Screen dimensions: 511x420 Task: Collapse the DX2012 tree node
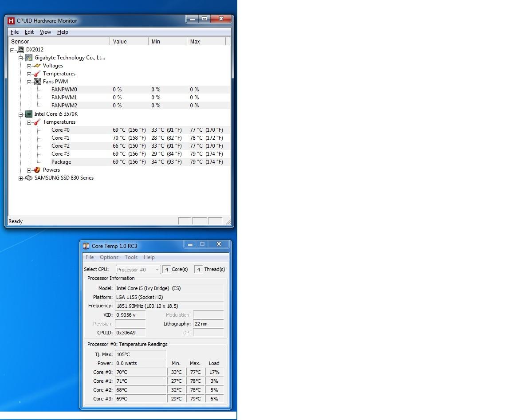point(12,50)
